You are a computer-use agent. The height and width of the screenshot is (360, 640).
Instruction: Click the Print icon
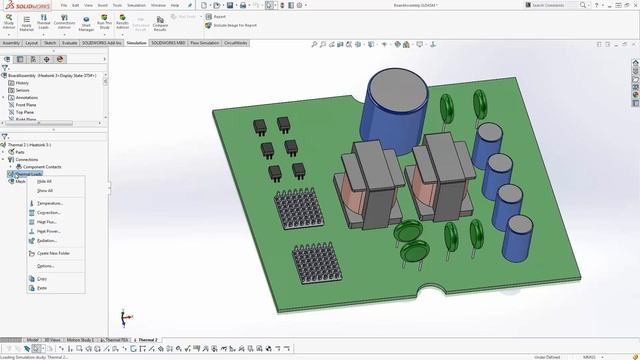click(x=243, y=5)
